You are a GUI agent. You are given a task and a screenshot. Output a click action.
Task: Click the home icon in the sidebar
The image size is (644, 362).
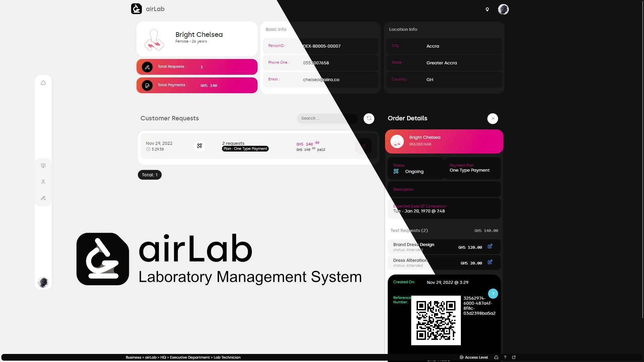tap(43, 83)
